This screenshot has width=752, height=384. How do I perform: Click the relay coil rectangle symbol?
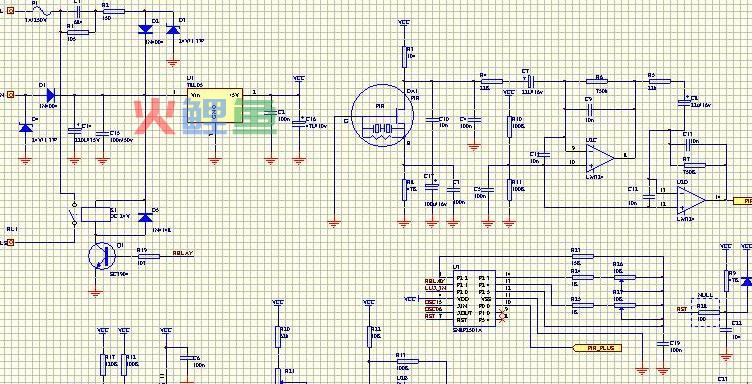[96, 214]
